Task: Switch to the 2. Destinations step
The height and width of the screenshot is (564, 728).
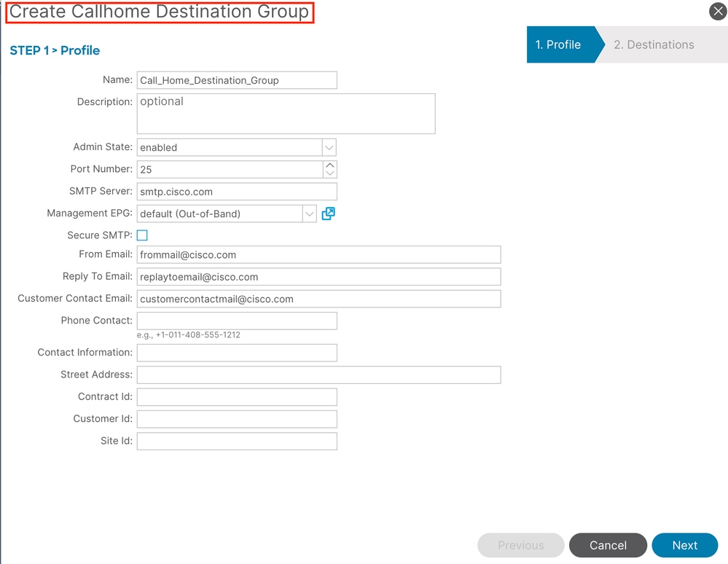Action: pos(654,44)
